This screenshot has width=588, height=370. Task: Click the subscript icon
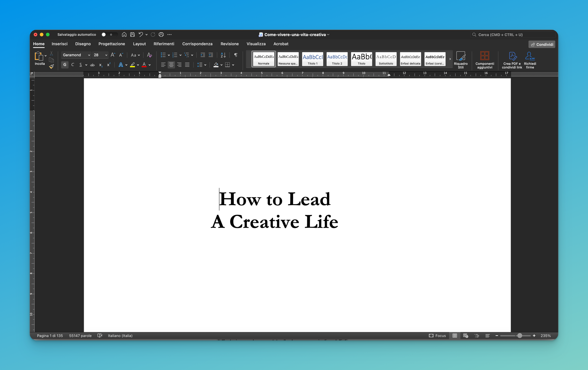tap(100, 65)
